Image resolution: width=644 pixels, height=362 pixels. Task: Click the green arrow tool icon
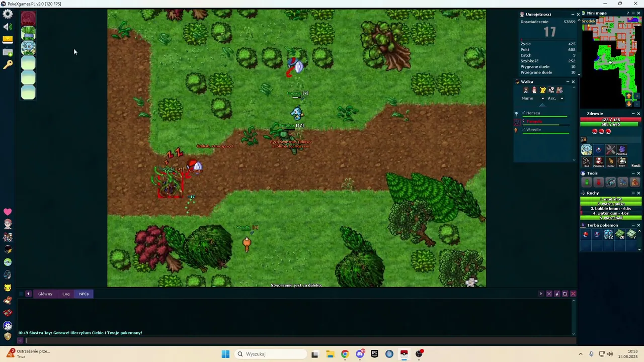pyautogui.click(x=587, y=183)
